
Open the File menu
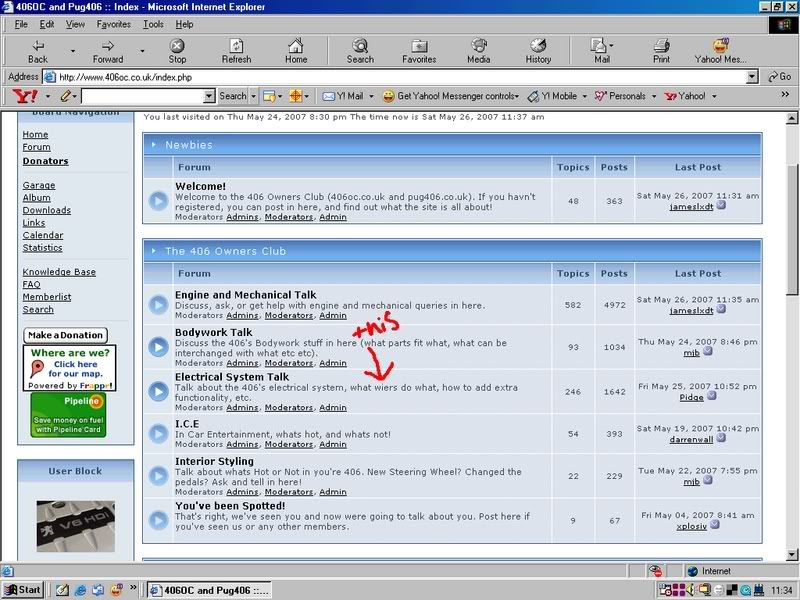[x=21, y=24]
